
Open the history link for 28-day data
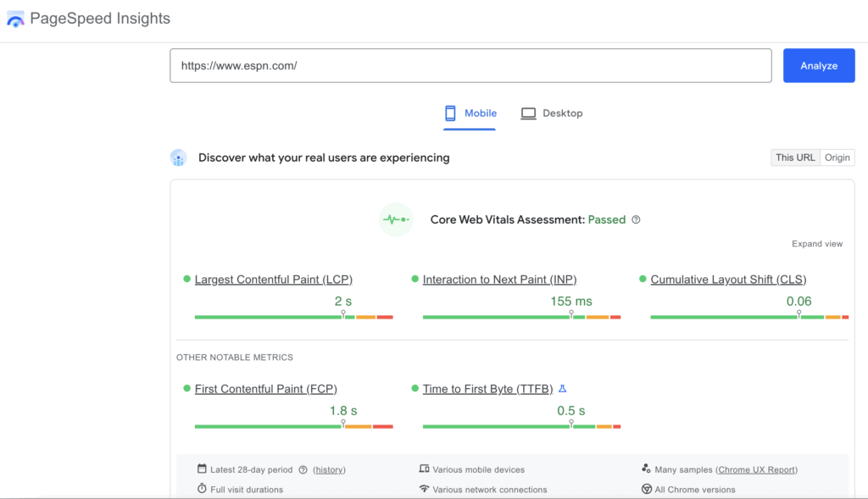(329, 469)
